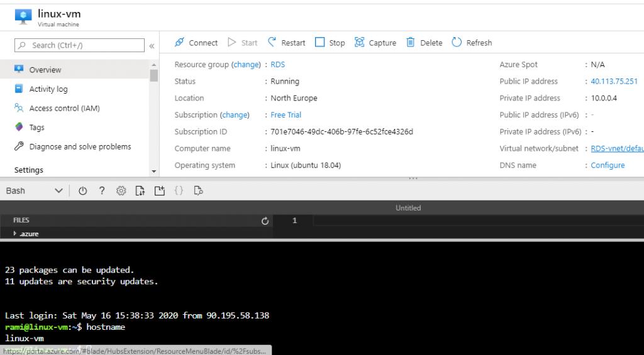Screen dimensions: 644x355
Task: Open the Overview menu item
Action: click(74, 70)
